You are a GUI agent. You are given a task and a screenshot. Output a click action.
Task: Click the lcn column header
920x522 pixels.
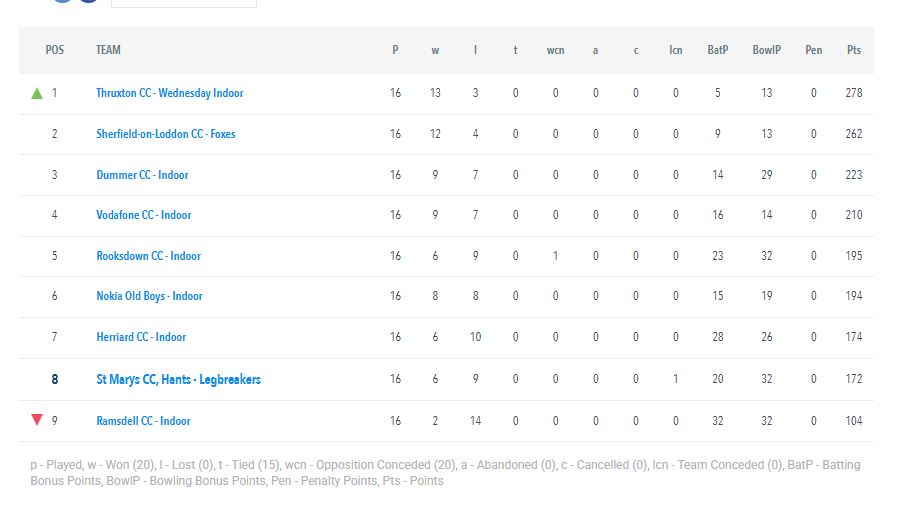pos(675,50)
